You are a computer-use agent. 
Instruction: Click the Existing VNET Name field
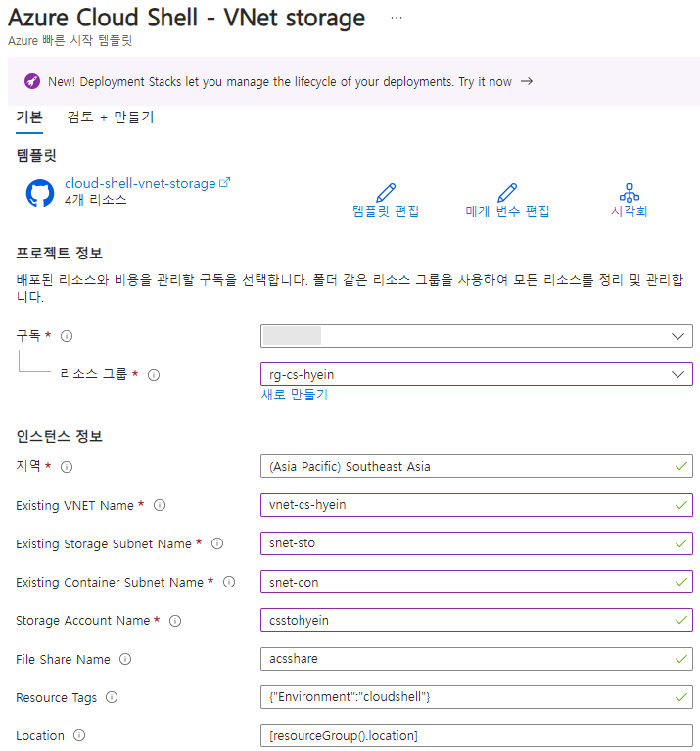(477, 505)
